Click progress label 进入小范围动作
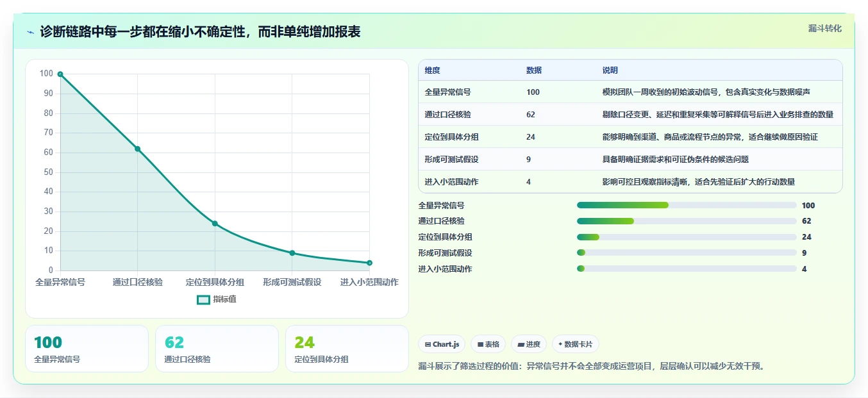The image size is (868, 398). coord(445,269)
